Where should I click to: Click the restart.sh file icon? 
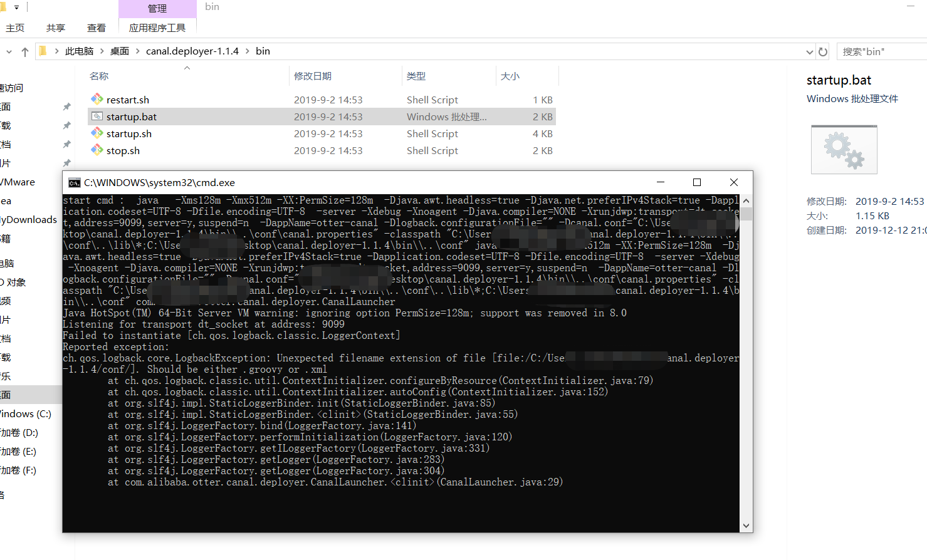tap(97, 99)
